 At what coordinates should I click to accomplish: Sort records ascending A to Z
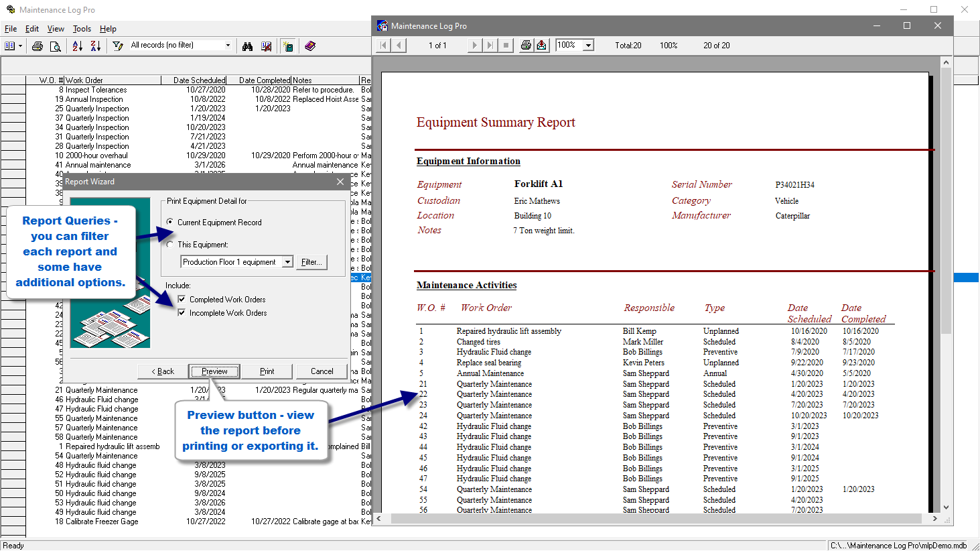tap(78, 46)
